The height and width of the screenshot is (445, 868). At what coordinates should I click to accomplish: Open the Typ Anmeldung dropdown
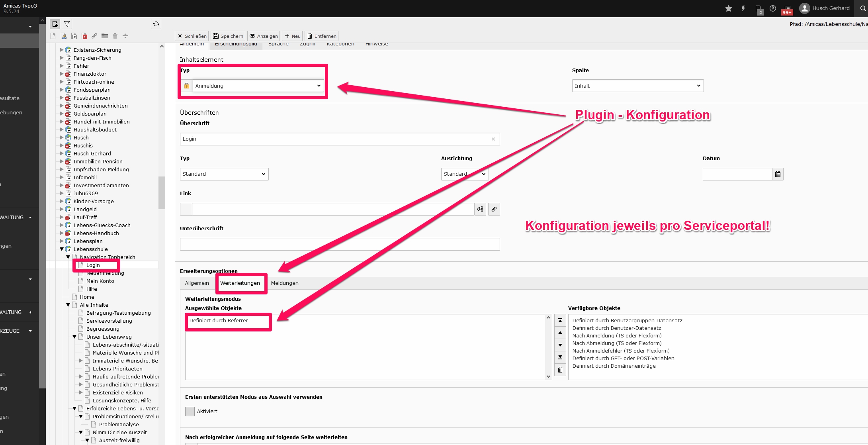tap(258, 86)
